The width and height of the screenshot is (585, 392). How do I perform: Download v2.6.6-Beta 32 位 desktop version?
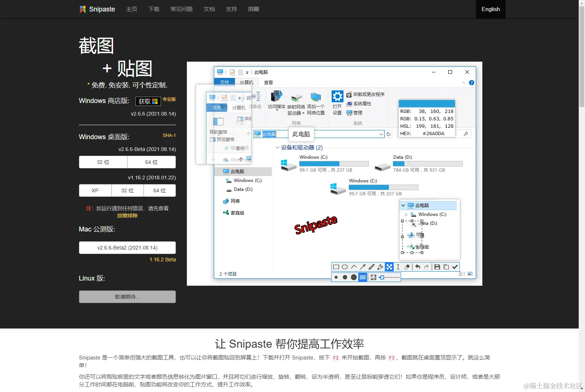click(x=103, y=162)
